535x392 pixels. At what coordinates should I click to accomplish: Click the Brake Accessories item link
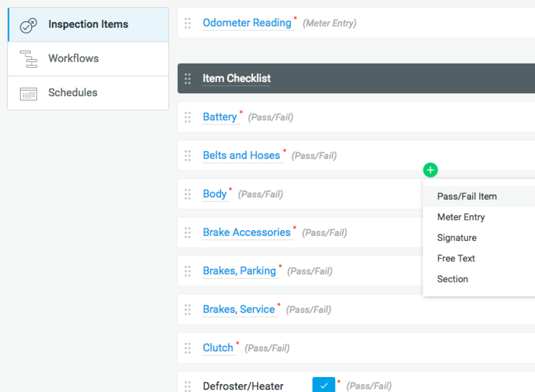pos(246,232)
